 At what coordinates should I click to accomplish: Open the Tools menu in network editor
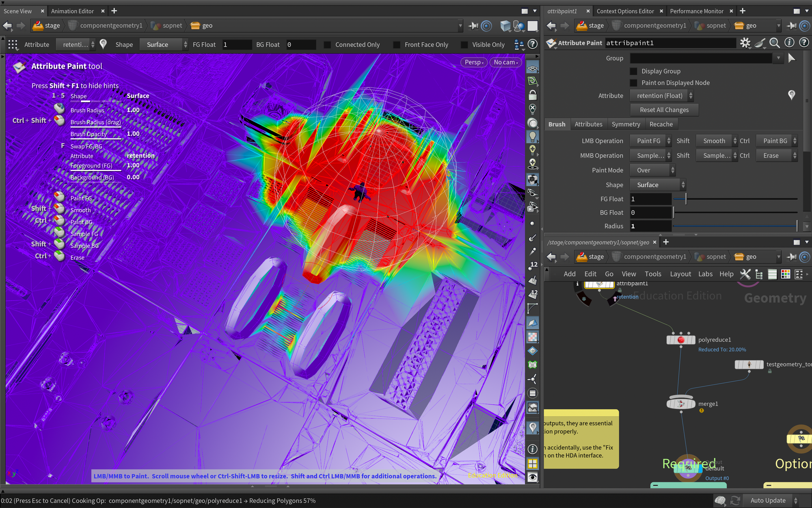[653, 274]
